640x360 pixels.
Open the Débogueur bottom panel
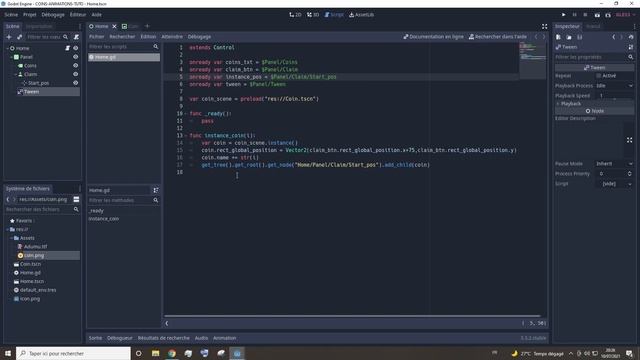click(120, 338)
